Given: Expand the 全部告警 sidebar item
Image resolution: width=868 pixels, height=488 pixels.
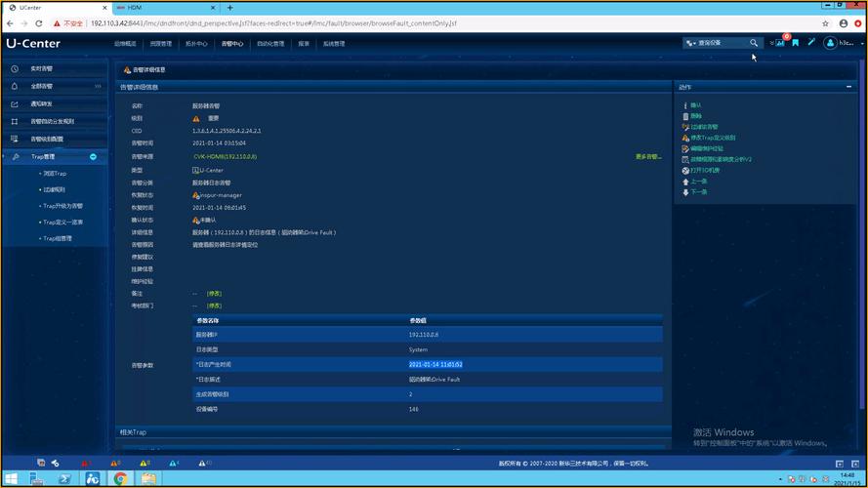Looking at the screenshot, I should [x=98, y=87].
